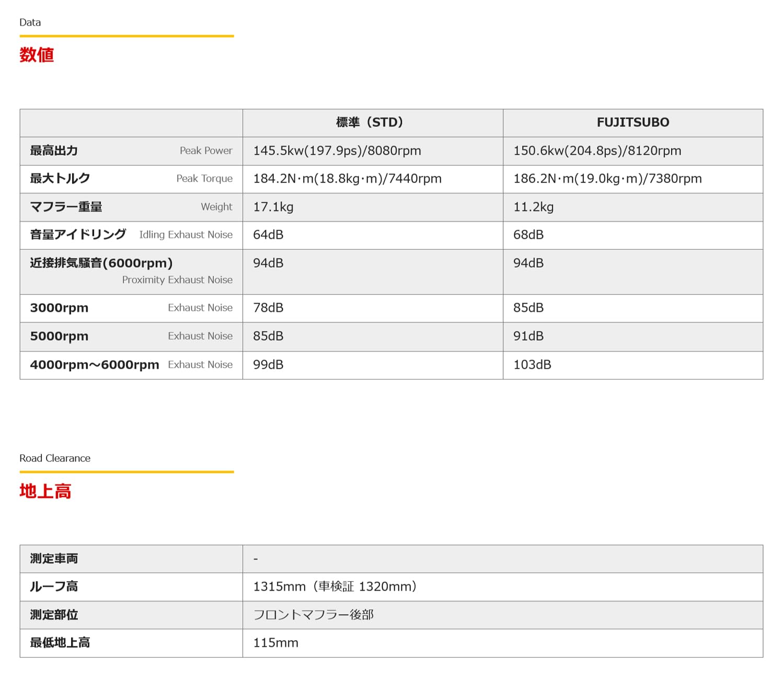Select the value 99dB
Image resolution: width=784 pixels, height=681 pixels.
[268, 365]
